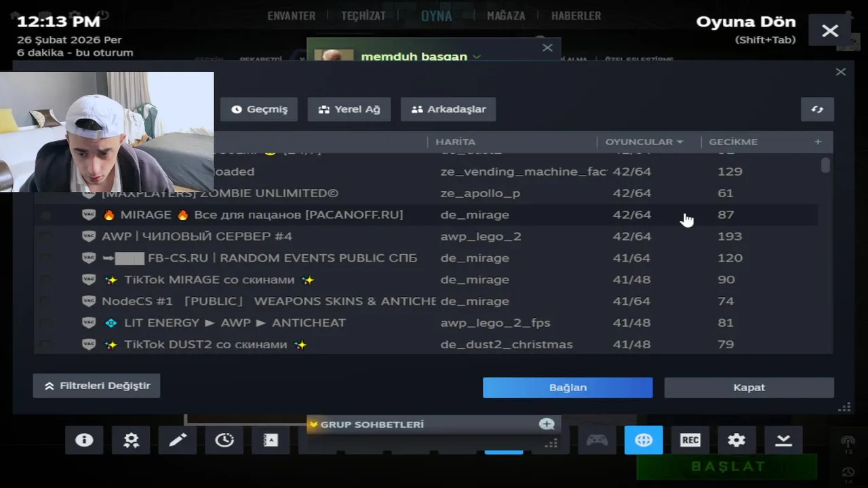Viewport: 868px width, 488px height.
Task: Click VAC shield icon on MIRAGE PACANOFF.RU row
Action: coord(89,215)
